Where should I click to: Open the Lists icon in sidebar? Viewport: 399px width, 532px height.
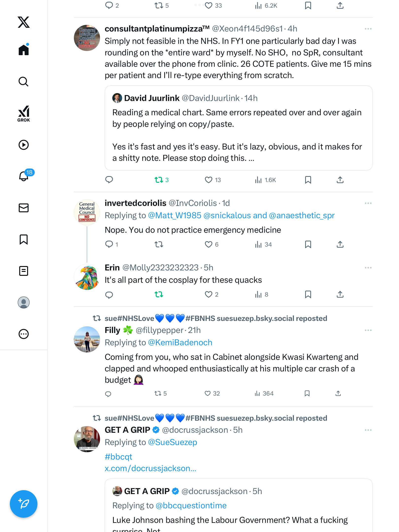[x=24, y=271]
